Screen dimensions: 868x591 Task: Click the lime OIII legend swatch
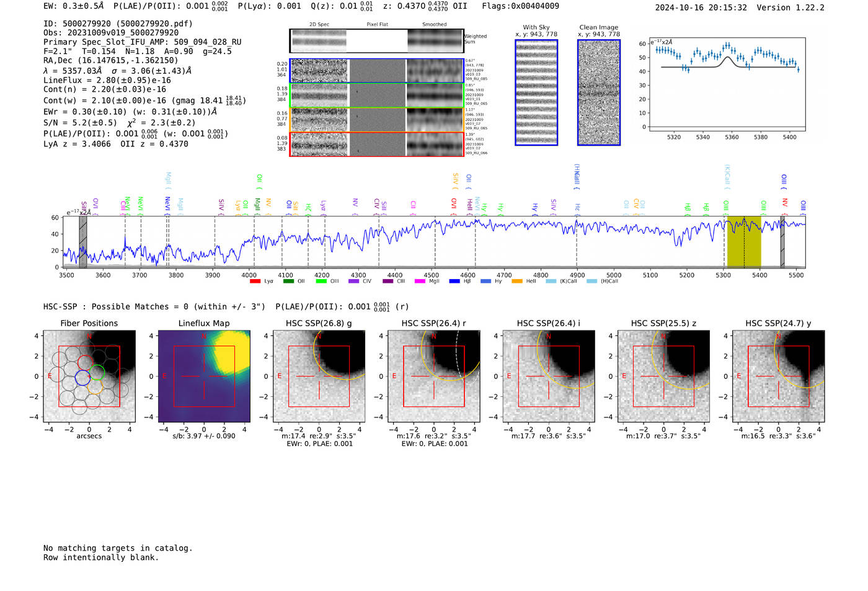click(x=321, y=282)
